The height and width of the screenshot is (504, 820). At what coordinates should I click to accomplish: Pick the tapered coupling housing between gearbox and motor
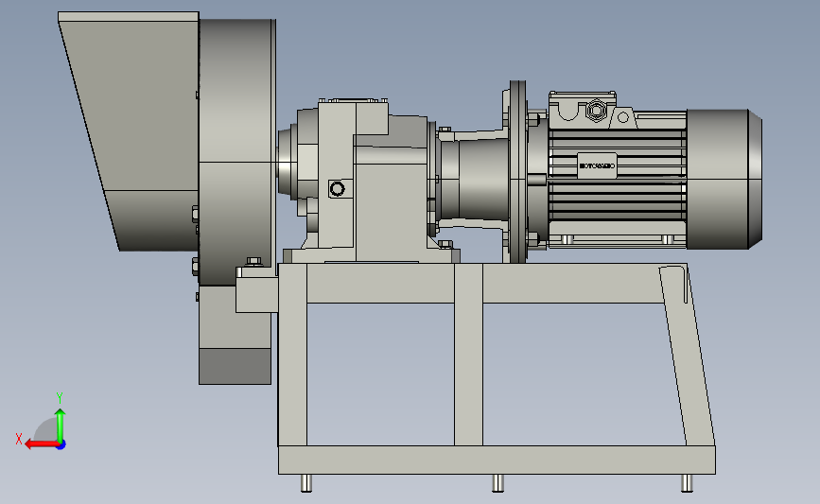click(474, 180)
